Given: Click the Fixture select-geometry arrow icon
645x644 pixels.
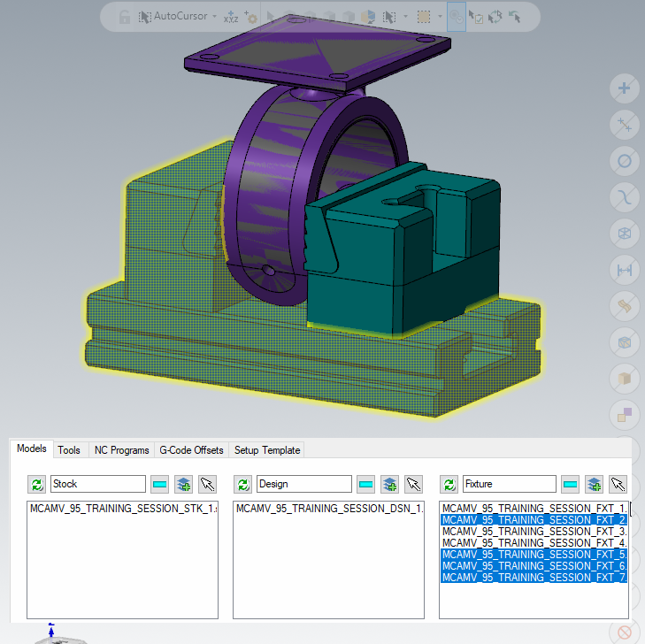Looking at the screenshot, I should tap(618, 484).
